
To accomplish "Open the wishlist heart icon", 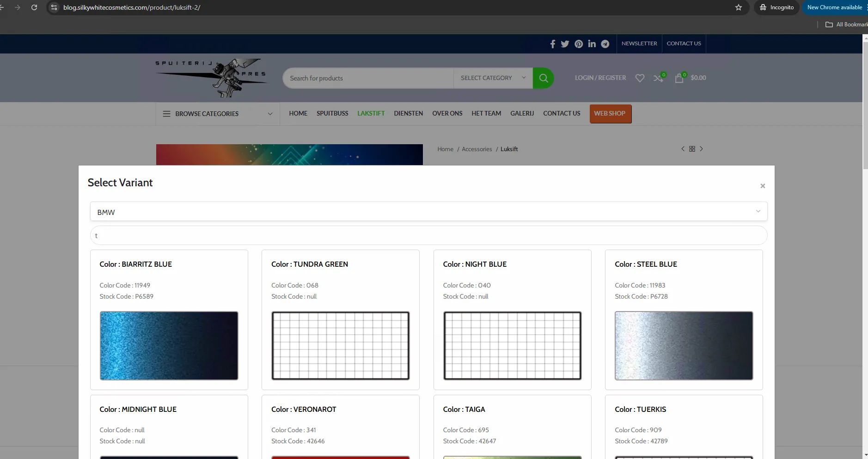I will click(640, 78).
